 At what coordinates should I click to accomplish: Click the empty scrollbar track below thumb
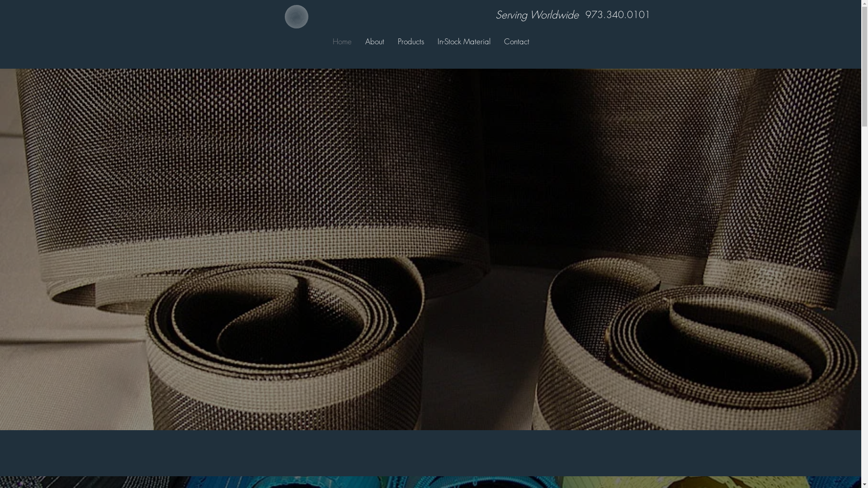pyautogui.click(x=864, y=294)
